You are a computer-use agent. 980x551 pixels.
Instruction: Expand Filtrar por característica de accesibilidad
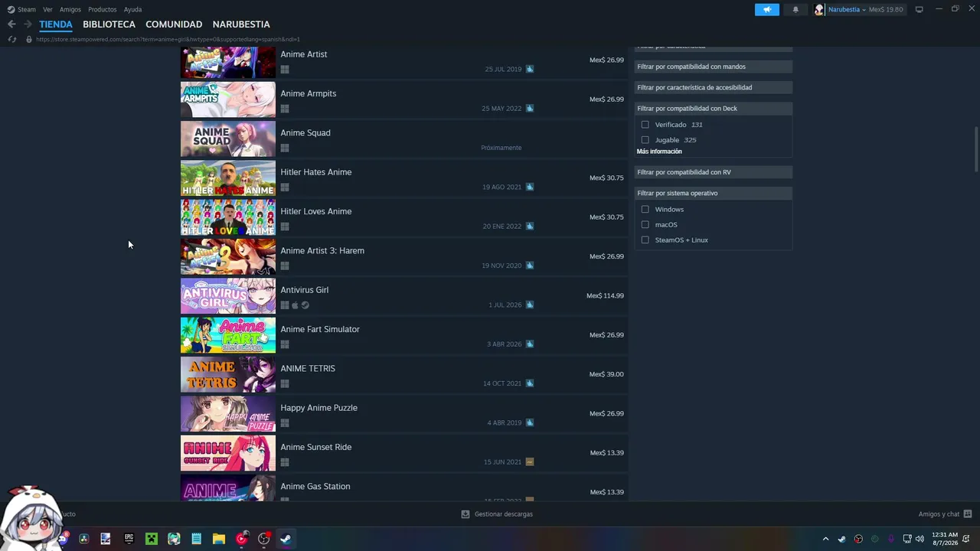(x=714, y=87)
